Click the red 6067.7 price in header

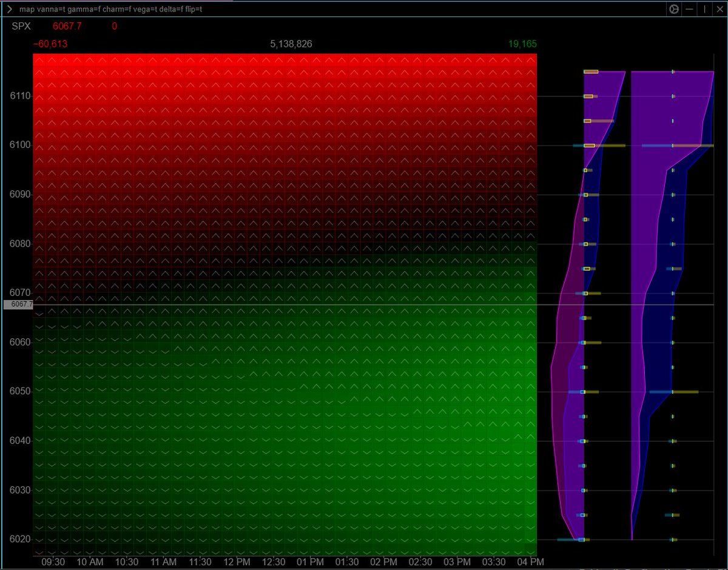click(x=67, y=26)
